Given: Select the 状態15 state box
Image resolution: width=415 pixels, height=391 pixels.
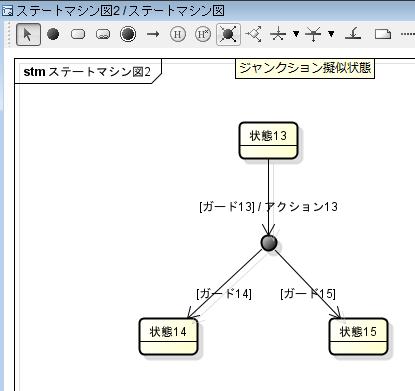Looking at the screenshot, I should point(358,336).
